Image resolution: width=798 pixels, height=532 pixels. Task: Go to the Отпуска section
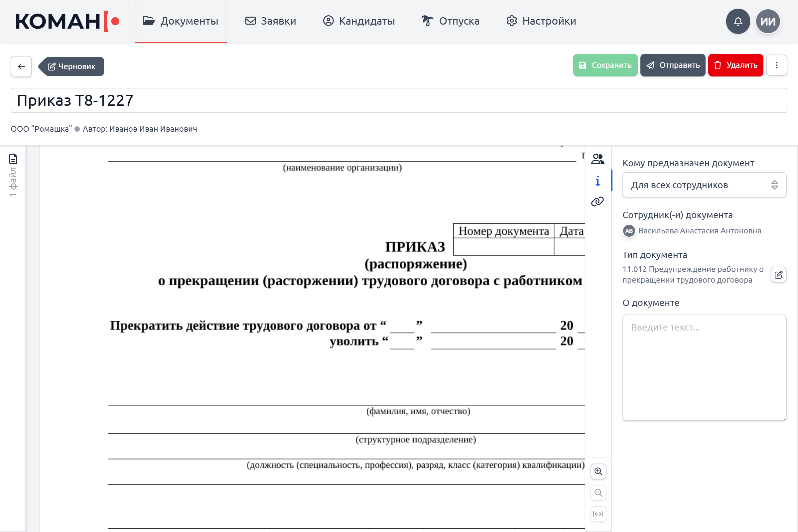[451, 21]
